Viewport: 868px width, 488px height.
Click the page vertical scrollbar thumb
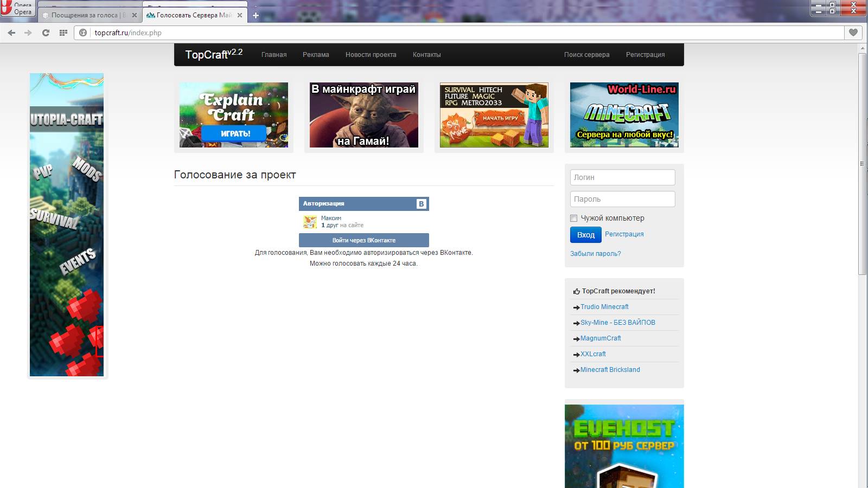click(x=863, y=164)
